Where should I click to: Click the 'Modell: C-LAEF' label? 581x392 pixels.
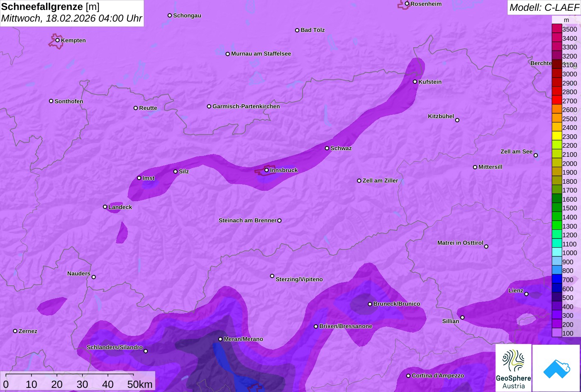[544, 7]
